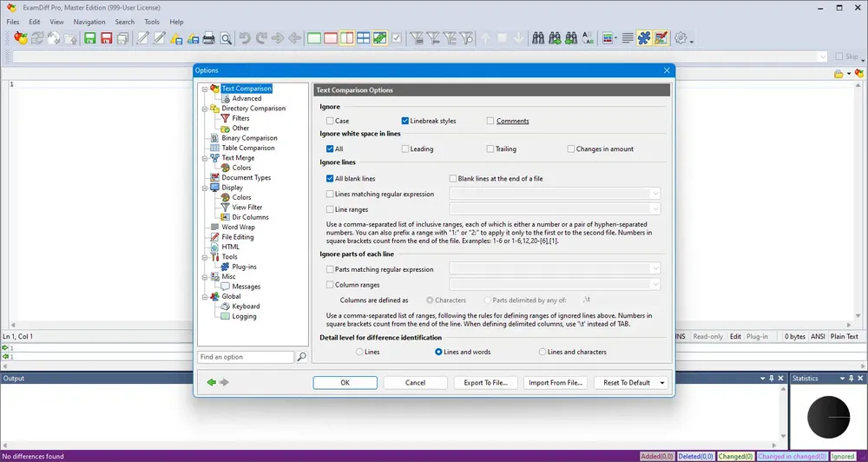Click the green save first file icon

pos(89,38)
